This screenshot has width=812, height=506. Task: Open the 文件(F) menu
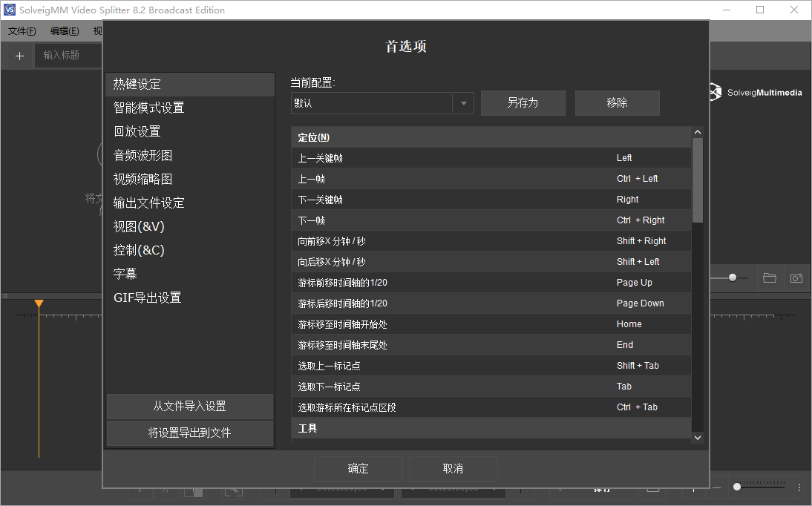pos(22,30)
